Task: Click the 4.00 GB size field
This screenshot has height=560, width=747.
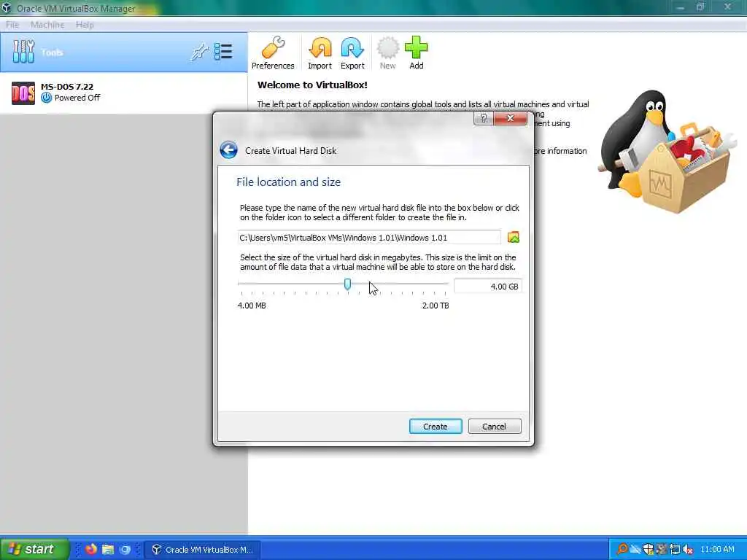Action: click(488, 286)
